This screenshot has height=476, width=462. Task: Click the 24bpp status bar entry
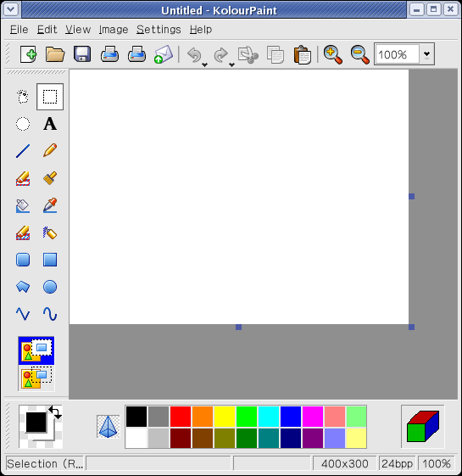point(397,463)
